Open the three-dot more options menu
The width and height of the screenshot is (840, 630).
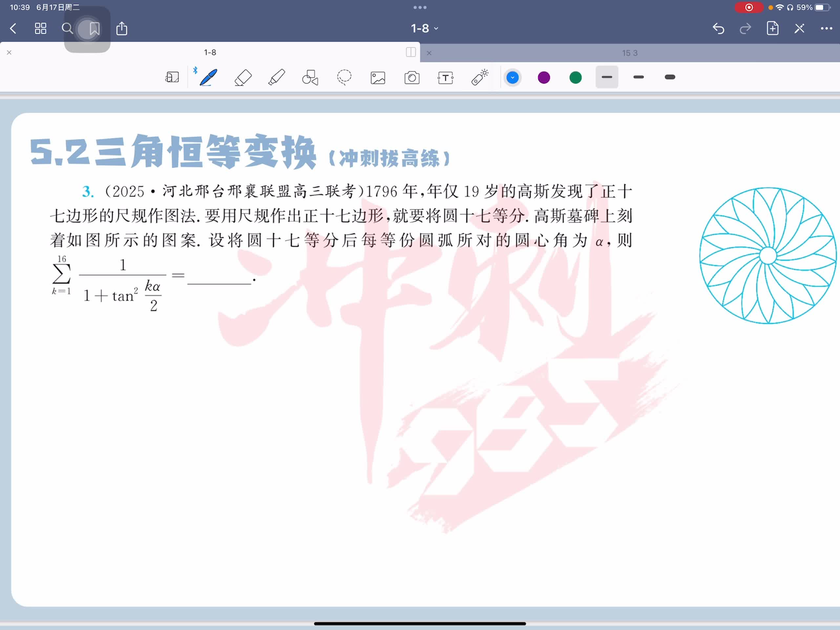826,29
